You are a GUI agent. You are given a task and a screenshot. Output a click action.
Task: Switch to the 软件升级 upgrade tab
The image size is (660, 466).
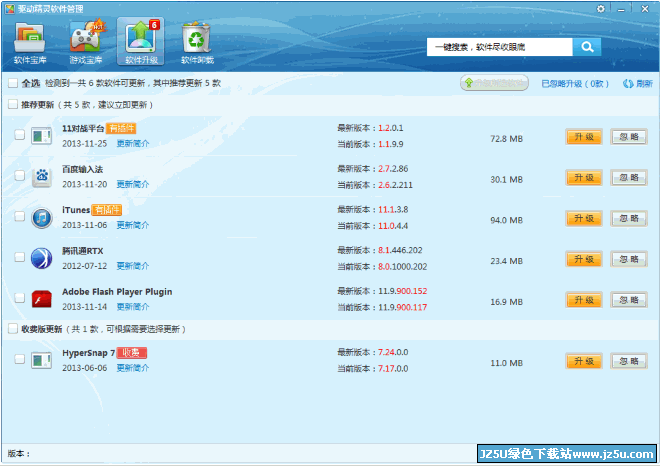(141, 42)
